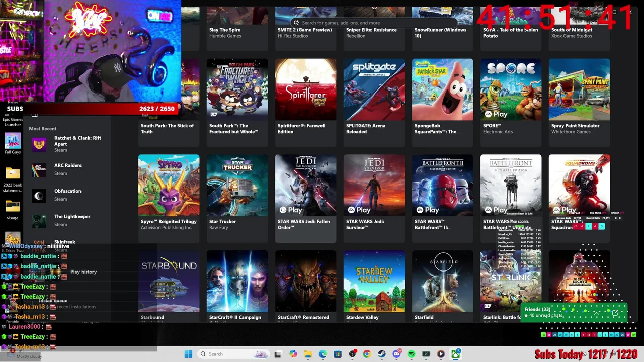Open the media player taskbar icon
The width and height of the screenshot is (644, 362).
tap(441, 354)
